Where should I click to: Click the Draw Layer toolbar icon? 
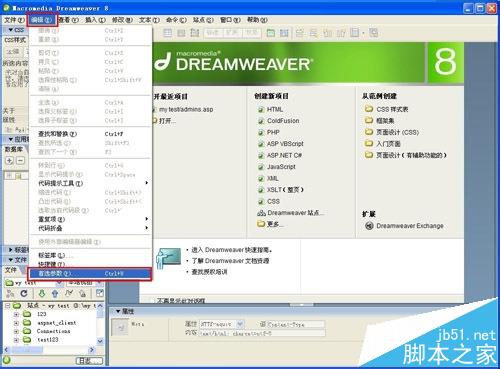coord(194,33)
